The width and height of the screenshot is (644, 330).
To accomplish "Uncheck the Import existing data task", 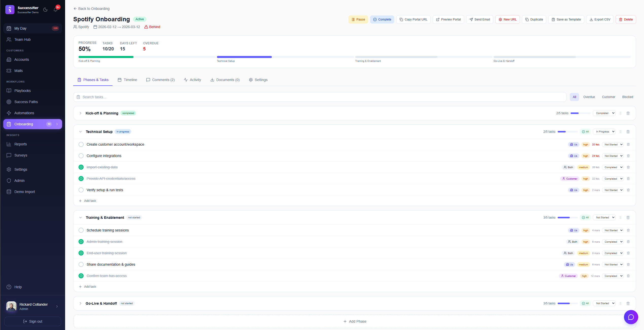I will (81, 167).
